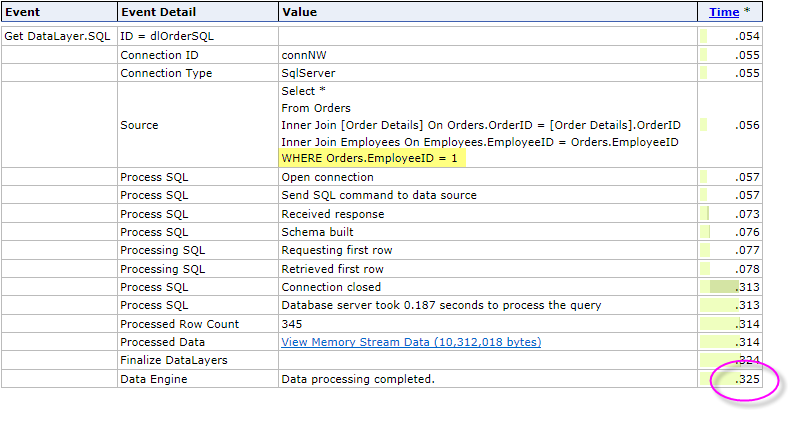Click the highlighted WHERE Orders.EmployeeID = 1 line

pos(375,159)
